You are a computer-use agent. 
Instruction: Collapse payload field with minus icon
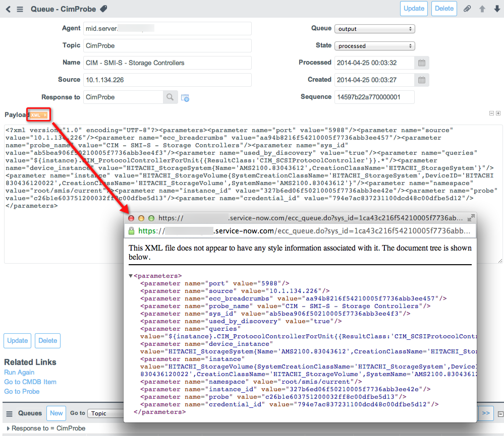(x=491, y=113)
